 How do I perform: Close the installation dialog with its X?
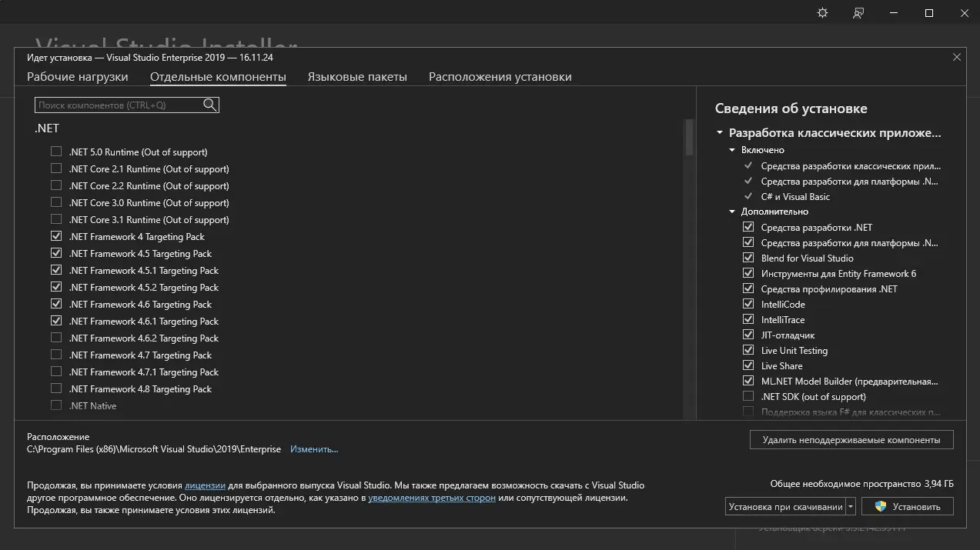(x=957, y=57)
